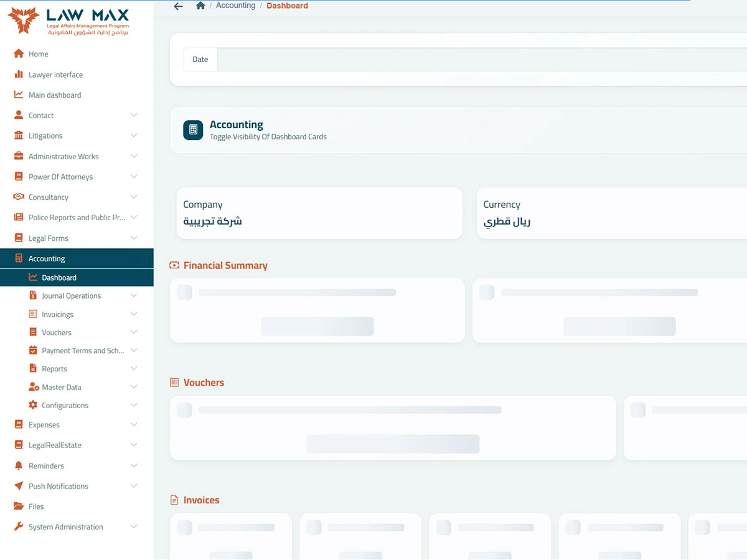747x560 pixels.
Task: Expand the LegalRealEstate chevron
Action: 134,446
